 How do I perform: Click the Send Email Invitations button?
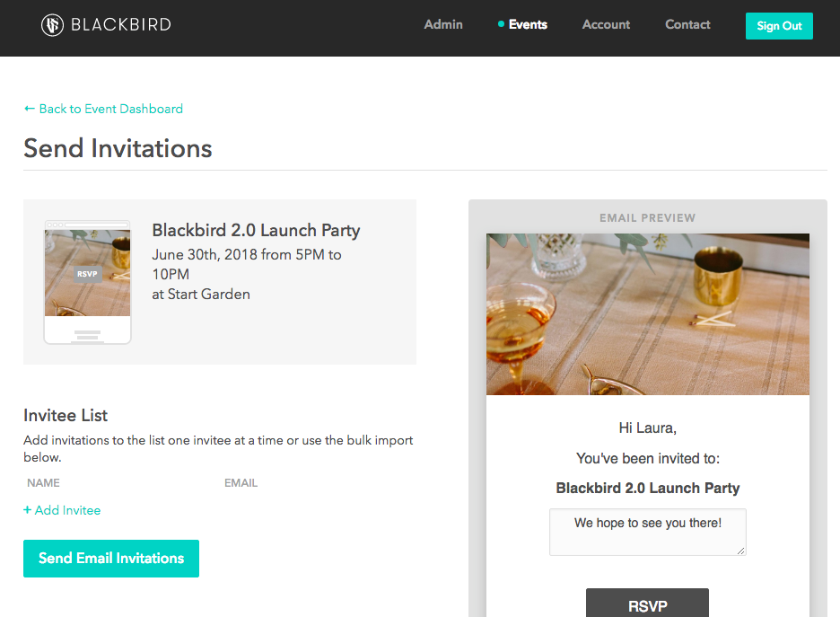click(x=111, y=559)
